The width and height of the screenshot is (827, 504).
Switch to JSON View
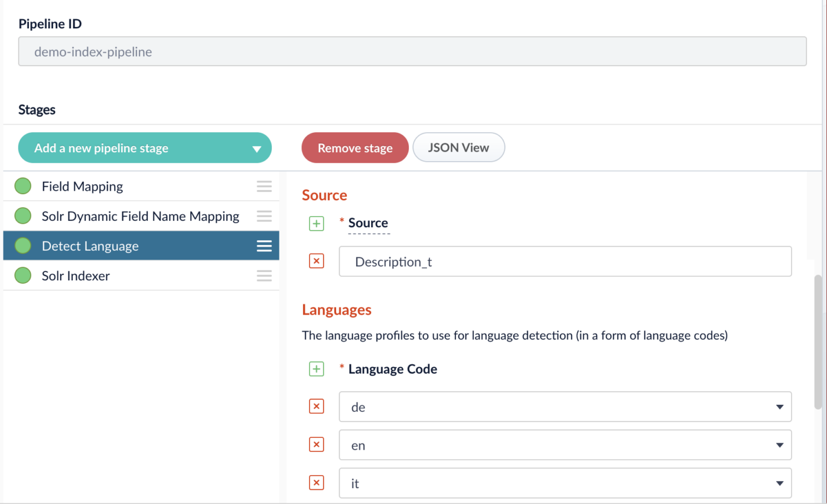(x=458, y=148)
